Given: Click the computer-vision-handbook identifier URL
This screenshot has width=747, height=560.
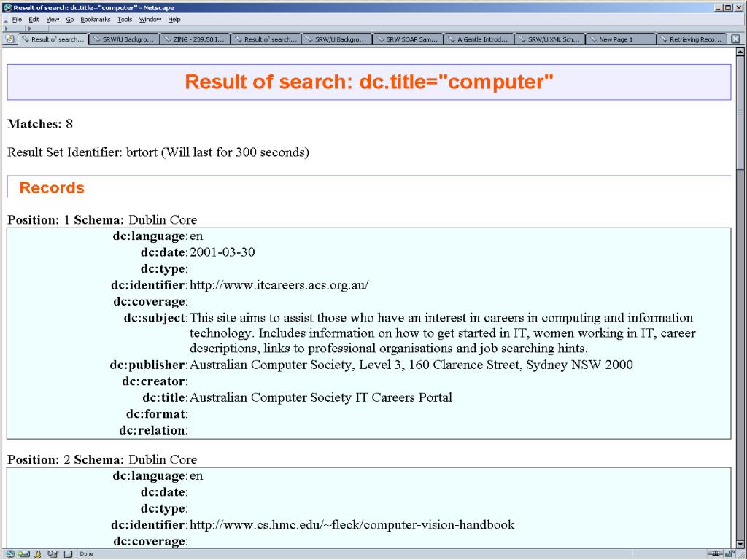Looking at the screenshot, I should (352, 525).
